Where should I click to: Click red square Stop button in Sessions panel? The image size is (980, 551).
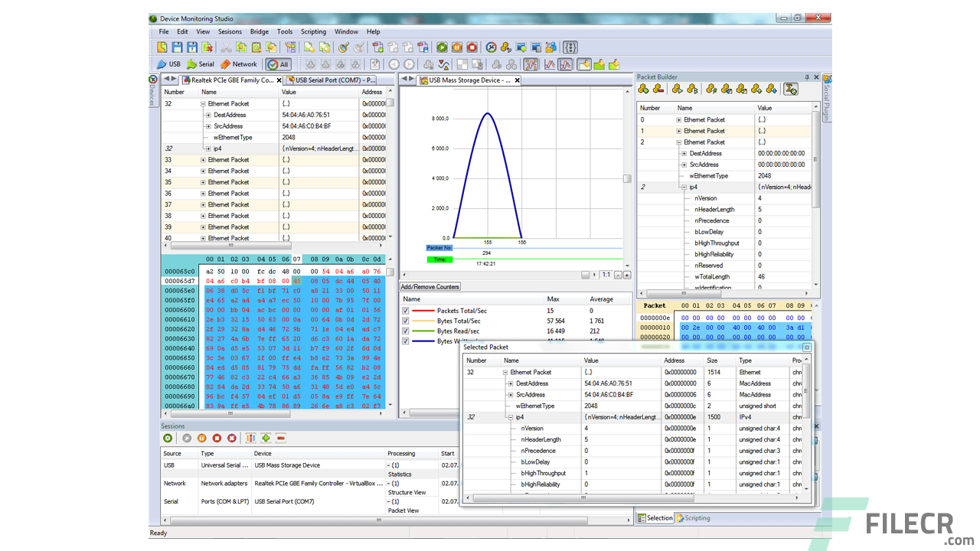click(x=217, y=438)
